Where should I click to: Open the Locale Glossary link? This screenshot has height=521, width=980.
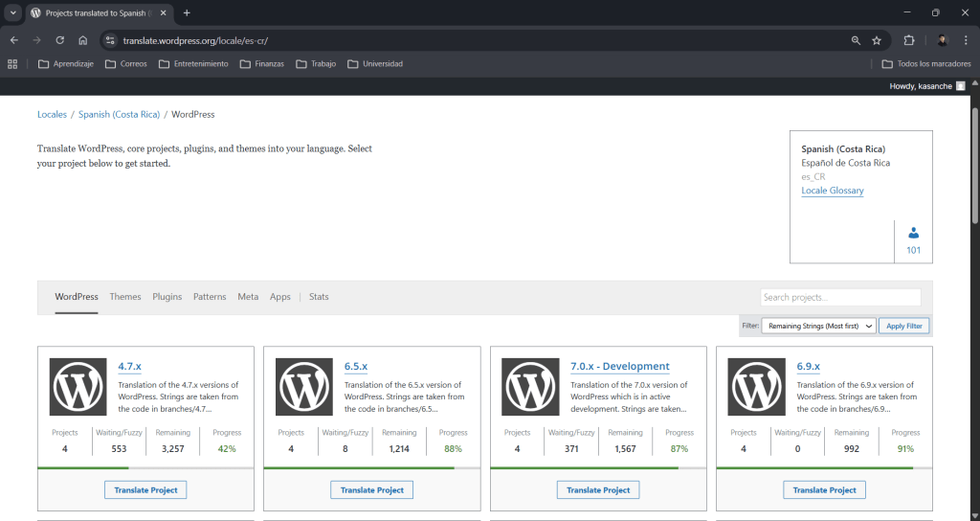point(832,191)
